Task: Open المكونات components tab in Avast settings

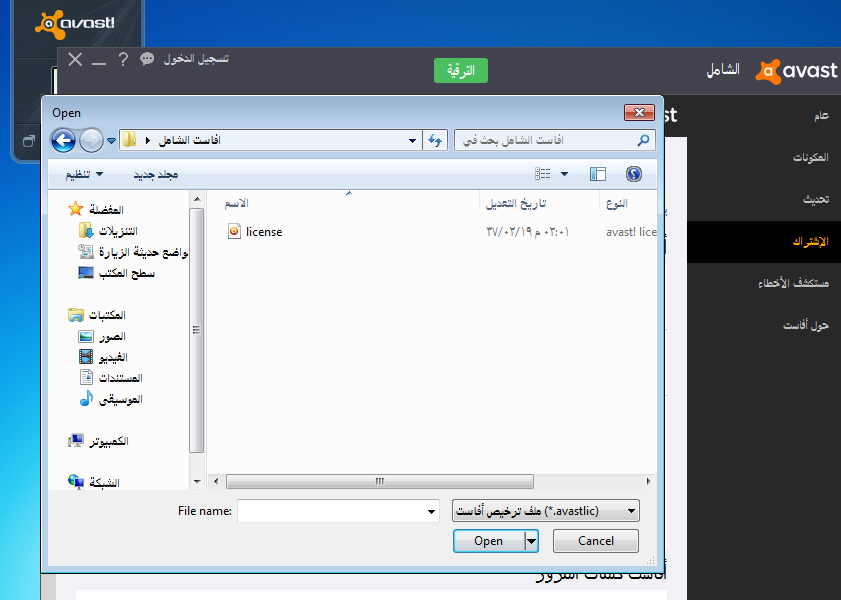Action: click(810, 158)
